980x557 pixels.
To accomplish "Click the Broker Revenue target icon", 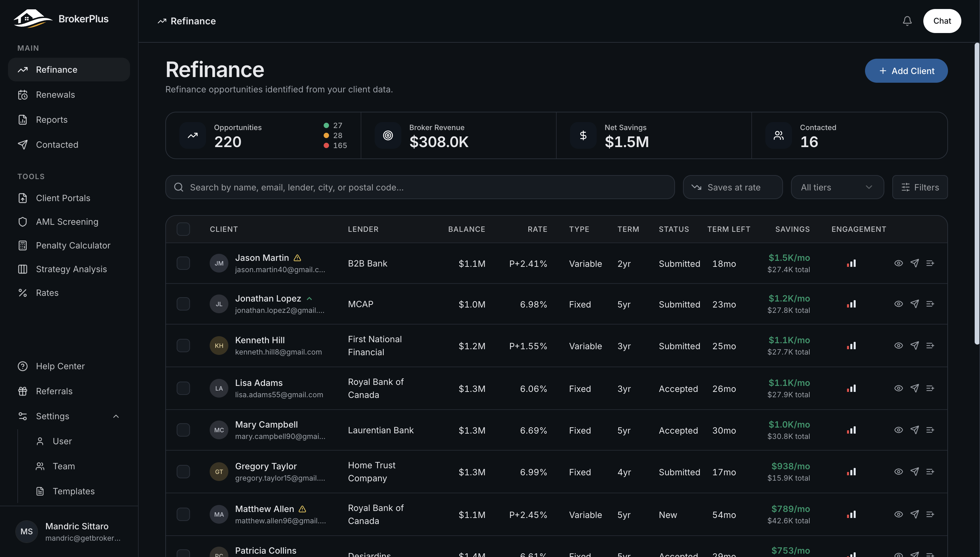I will click(x=388, y=135).
